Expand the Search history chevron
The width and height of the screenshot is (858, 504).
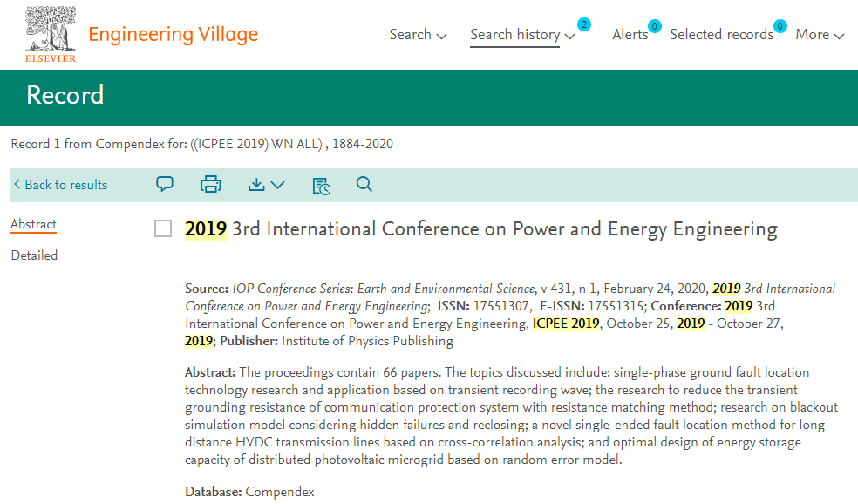click(x=569, y=36)
